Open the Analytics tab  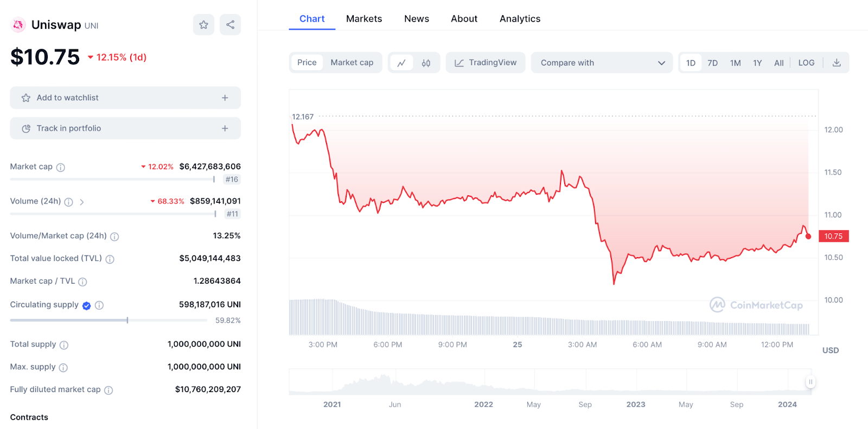point(520,18)
